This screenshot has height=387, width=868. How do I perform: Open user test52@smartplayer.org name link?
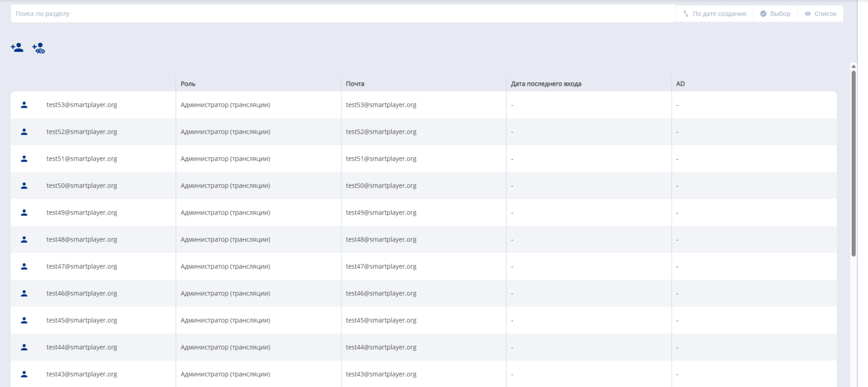[x=82, y=132]
